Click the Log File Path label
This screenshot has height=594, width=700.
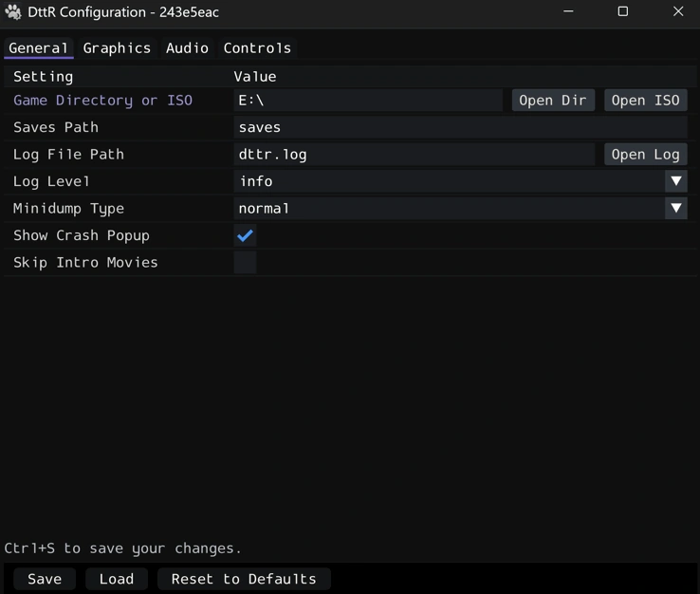68,154
